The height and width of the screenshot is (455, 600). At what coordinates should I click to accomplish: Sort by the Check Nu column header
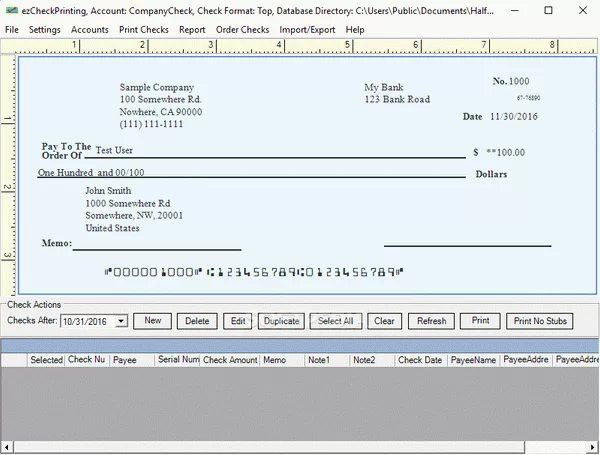click(86, 360)
